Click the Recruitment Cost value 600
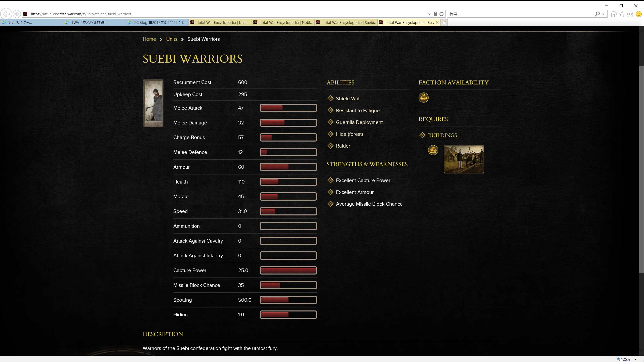644x362 pixels. coord(243,82)
